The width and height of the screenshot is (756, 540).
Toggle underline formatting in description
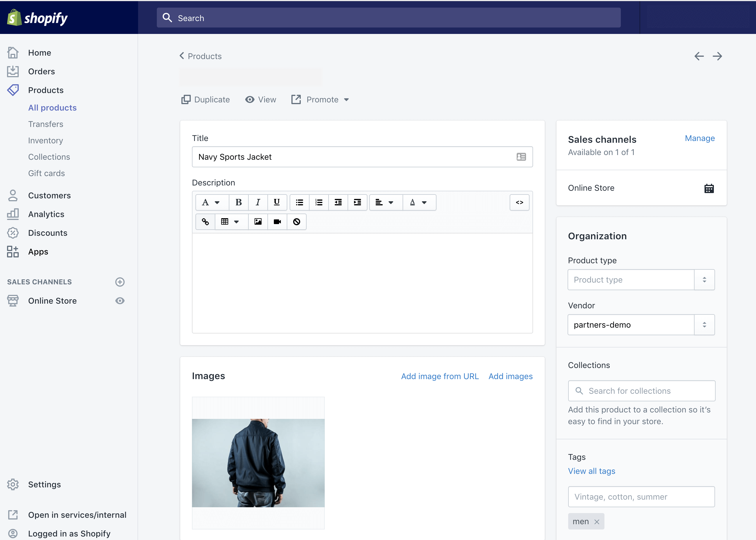coord(277,202)
